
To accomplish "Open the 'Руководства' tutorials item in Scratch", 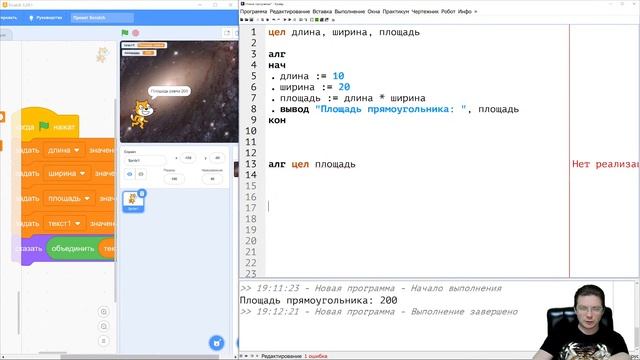I will point(46,18).
